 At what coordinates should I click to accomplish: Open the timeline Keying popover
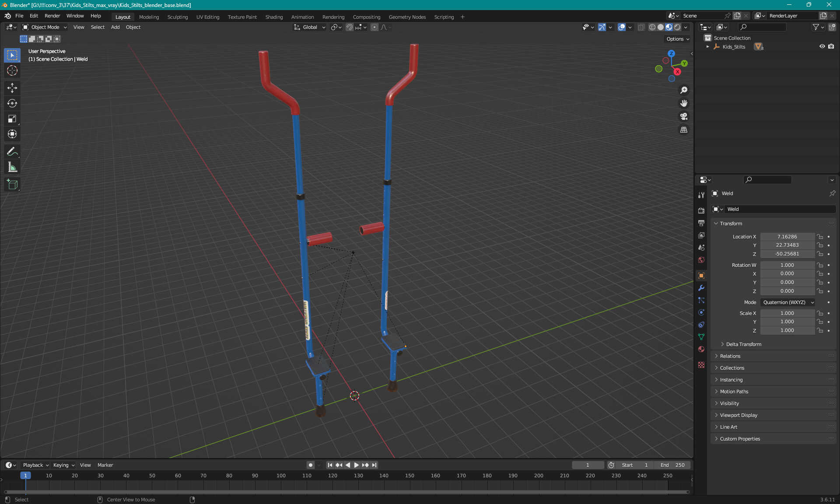pyautogui.click(x=63, y=465)
